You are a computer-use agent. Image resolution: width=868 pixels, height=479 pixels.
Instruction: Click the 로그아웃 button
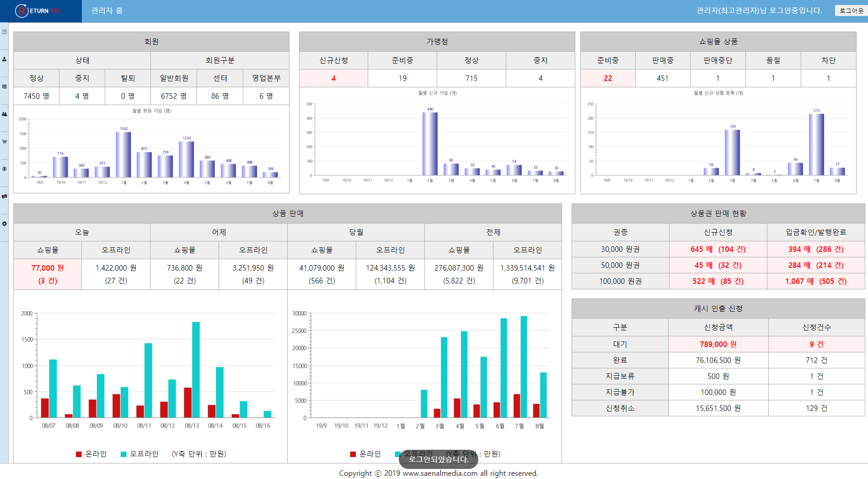coord(851,11)
